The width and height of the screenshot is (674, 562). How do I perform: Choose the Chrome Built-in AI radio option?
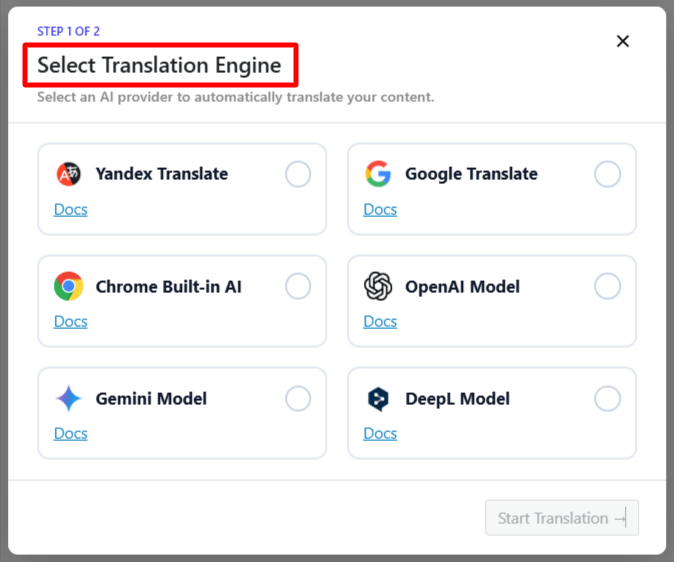(x=298, y=287)
